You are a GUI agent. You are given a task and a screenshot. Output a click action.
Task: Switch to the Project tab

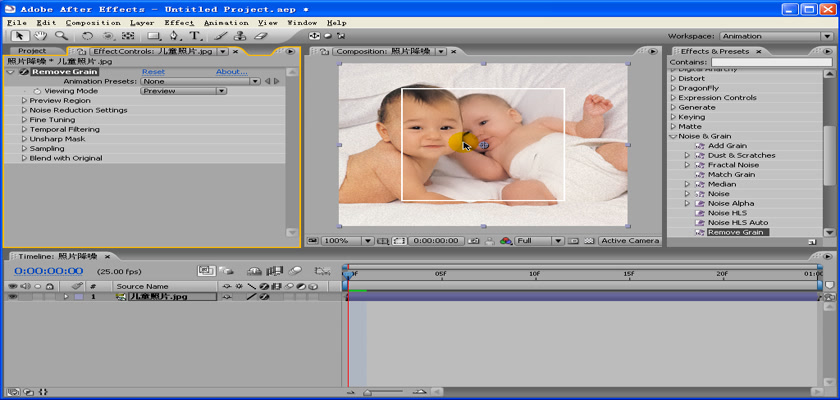tap(32, 51)
